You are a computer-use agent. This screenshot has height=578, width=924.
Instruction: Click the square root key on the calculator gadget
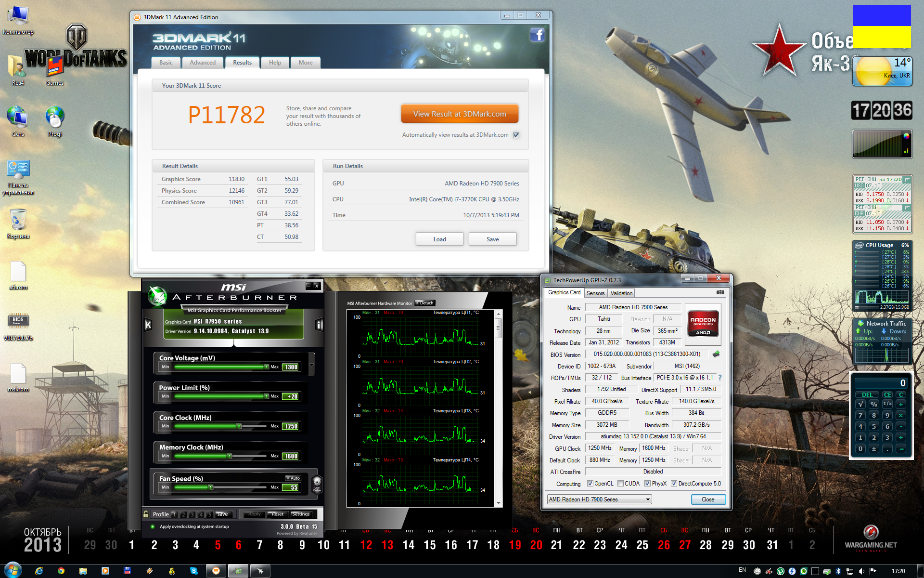point(860,404)
